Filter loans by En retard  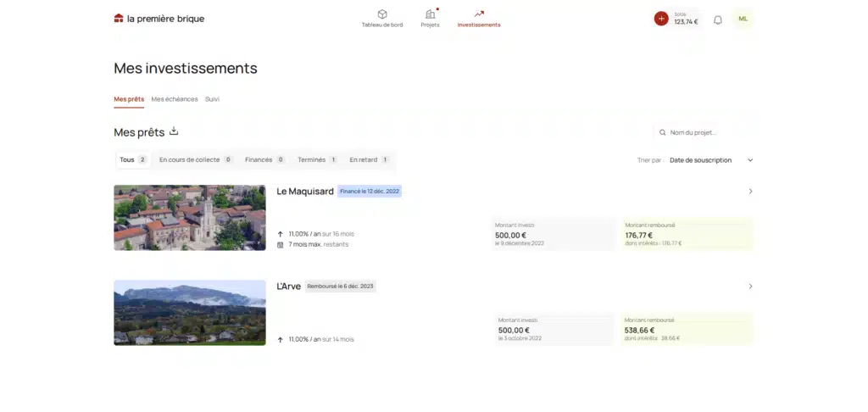click(369, 159)
